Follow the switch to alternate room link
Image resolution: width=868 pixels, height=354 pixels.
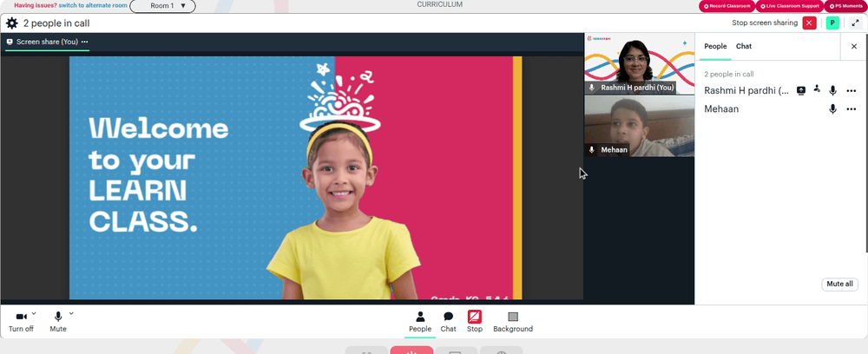point(93,5)
